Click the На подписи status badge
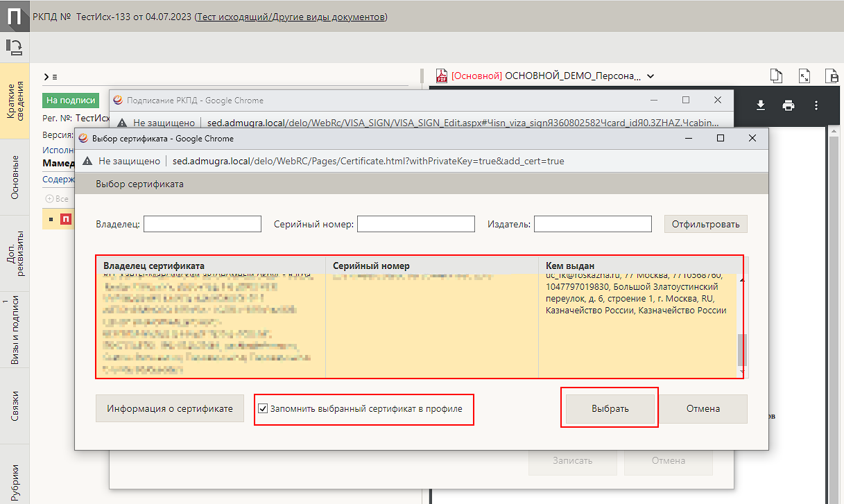The width and height of the screenshot is (844, 504). (70, 100)
